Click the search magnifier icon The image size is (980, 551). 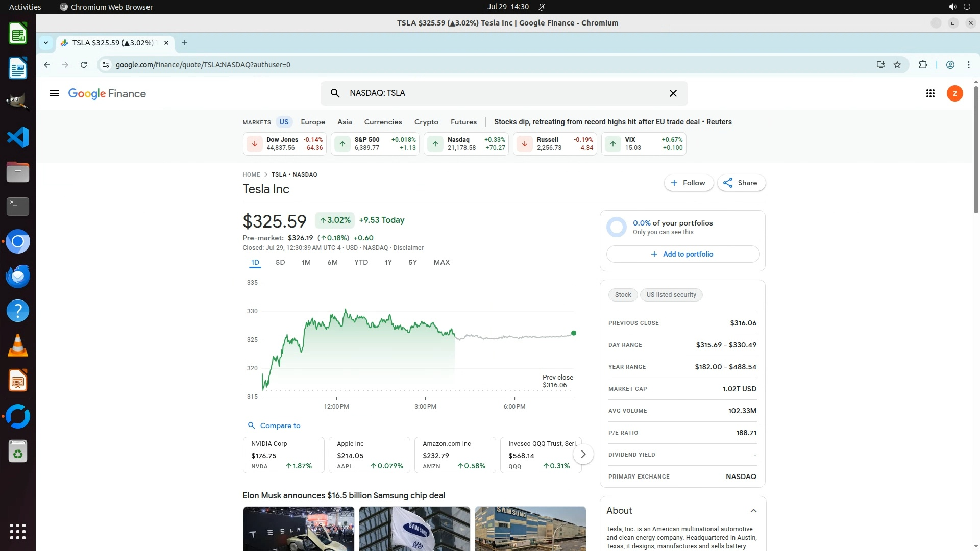(335, 93)
